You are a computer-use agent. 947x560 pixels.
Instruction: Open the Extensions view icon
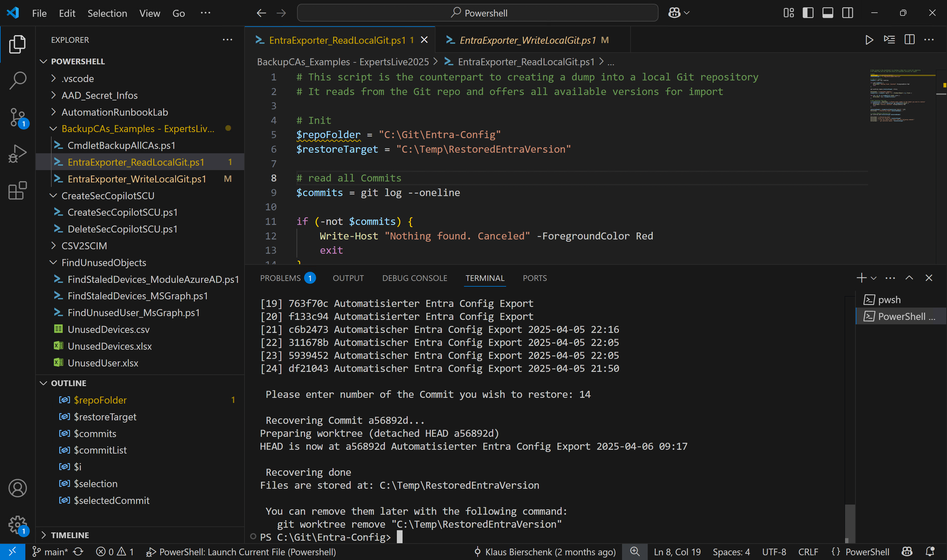(x=17, y=190)
